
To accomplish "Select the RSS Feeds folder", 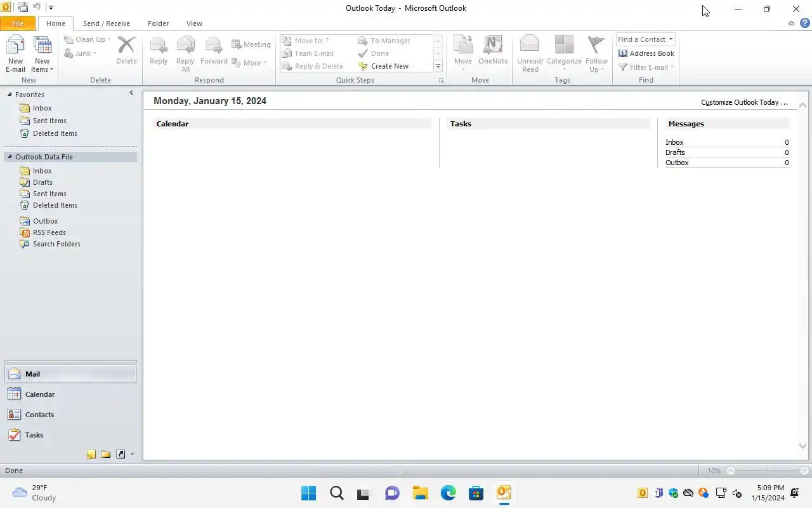I will (49, 232).
